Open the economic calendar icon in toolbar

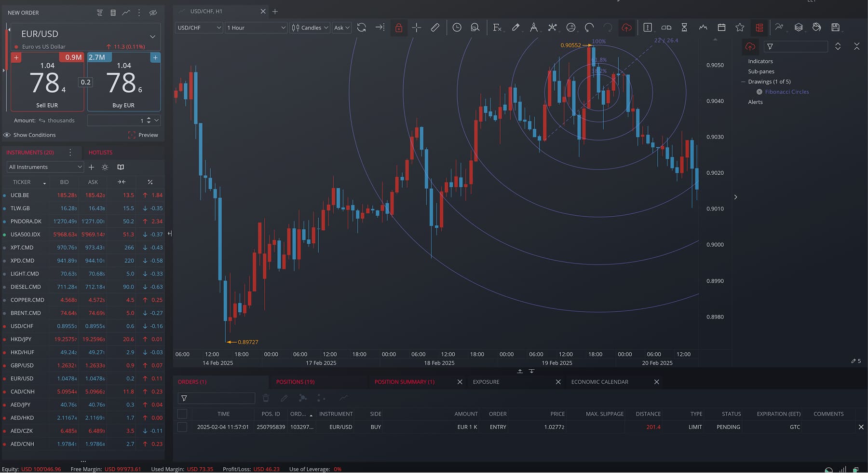pyautogui.click(x=721, y=28)
